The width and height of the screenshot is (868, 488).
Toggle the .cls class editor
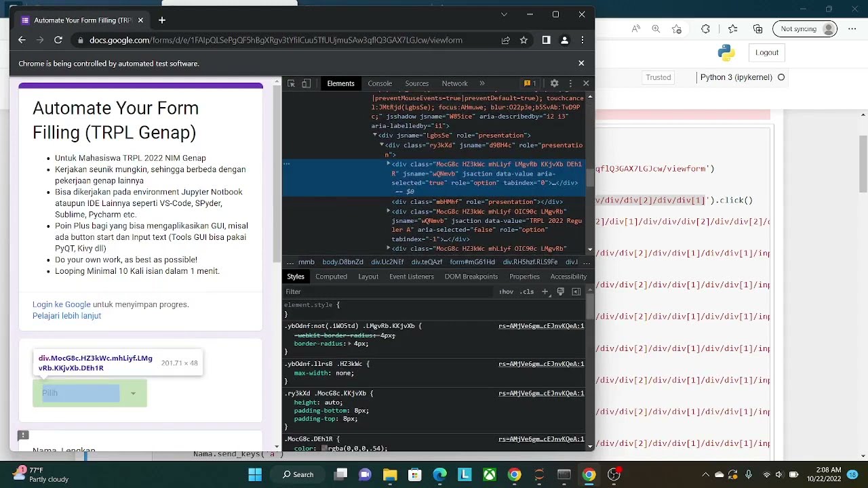[527, 291]
